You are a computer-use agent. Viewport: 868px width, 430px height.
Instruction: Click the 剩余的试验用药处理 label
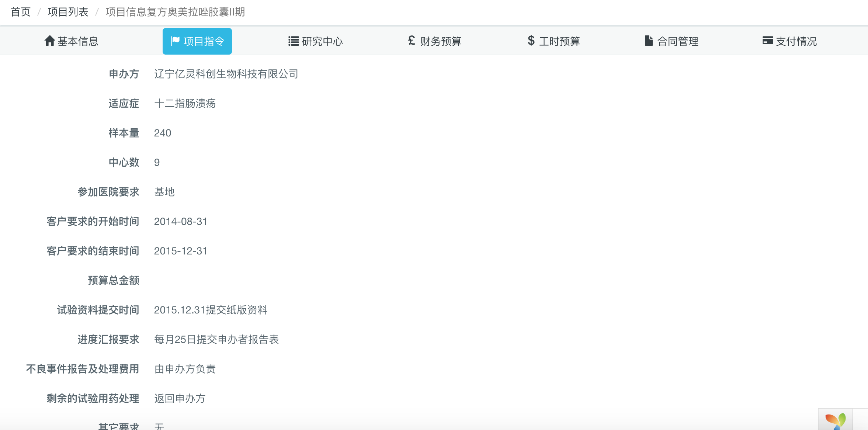[93, 398]
